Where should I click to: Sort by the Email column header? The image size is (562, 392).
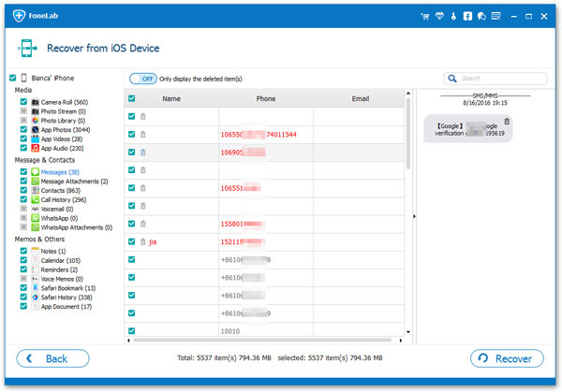pyautogui.click(x=360, y=99)
